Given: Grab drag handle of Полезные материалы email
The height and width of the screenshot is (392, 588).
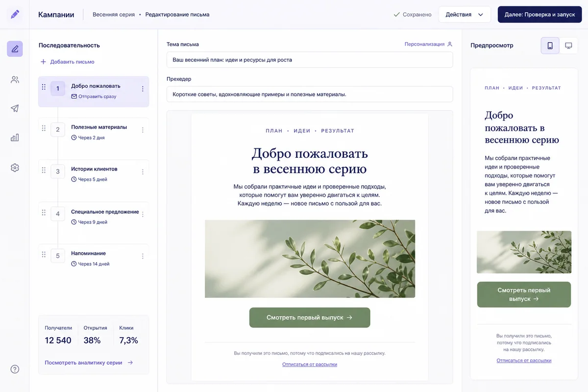Looking at the screenshot, I should (x=44, y=128).
